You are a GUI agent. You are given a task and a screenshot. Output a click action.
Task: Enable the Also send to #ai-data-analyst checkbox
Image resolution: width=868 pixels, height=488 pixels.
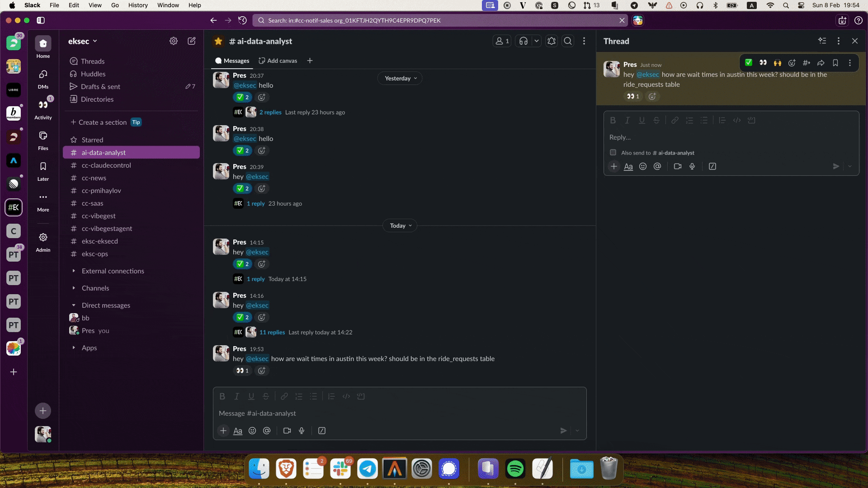[x=613, y=153]
